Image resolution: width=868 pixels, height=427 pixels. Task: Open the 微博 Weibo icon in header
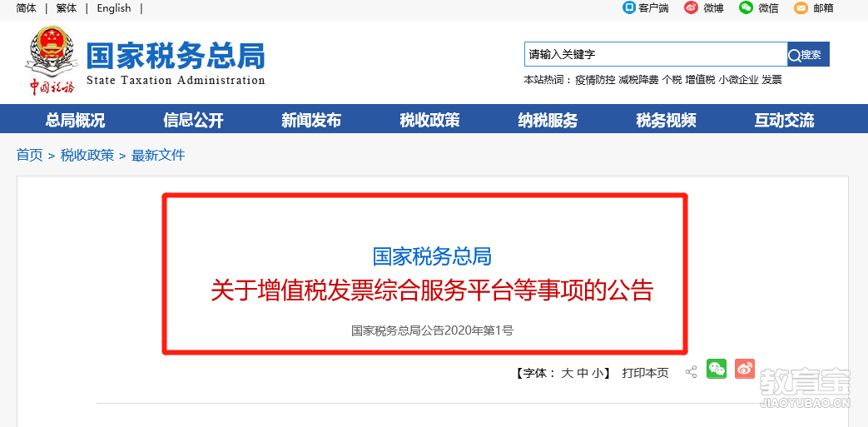point(691,7)
